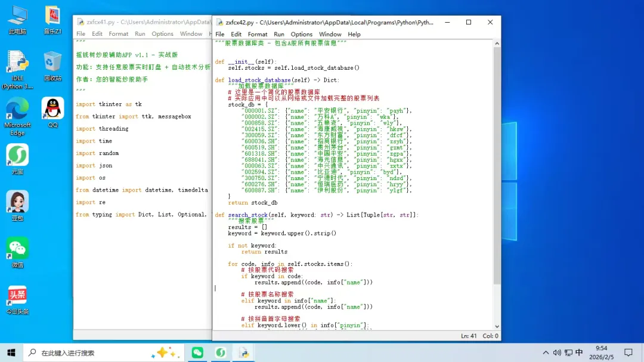
Task: Minimize the zxfcx42.py window
Action: click(x=447, y=22)
